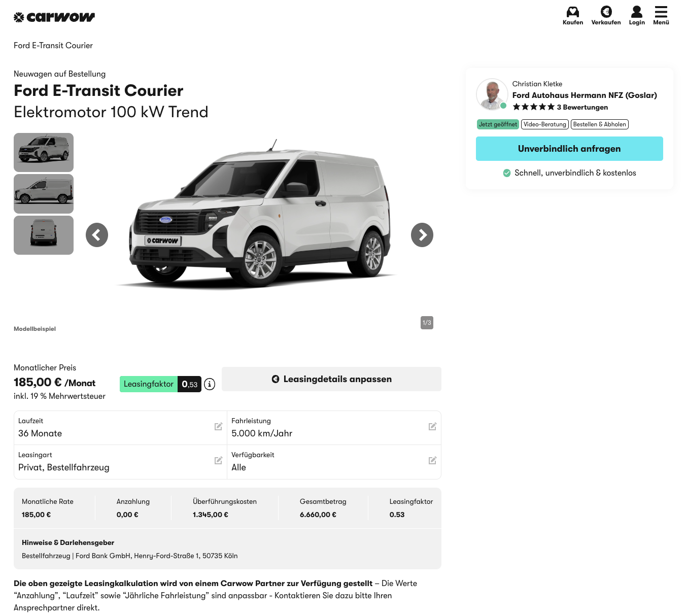Edit the Leasingart setting

tap(218, 461)
